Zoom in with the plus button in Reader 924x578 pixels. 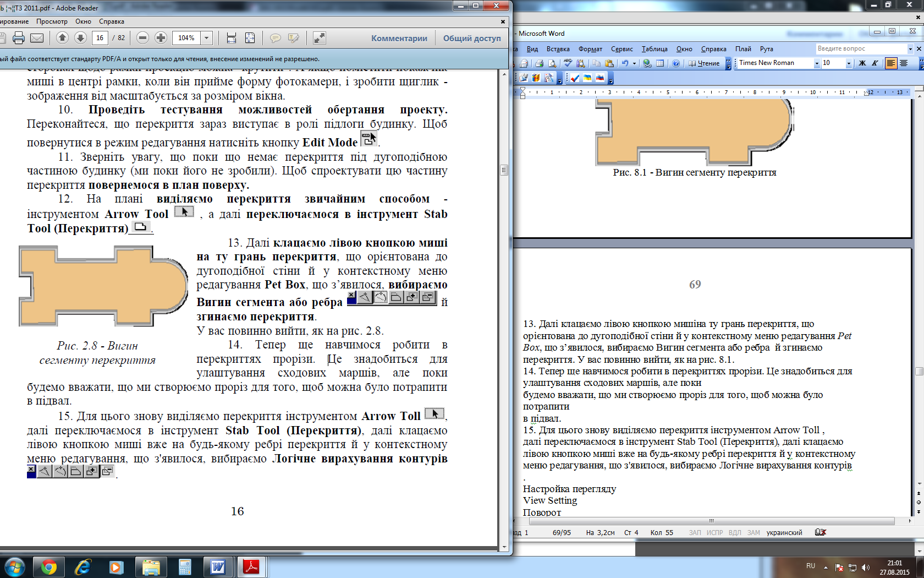pyautogui.click(x=161, y=37)
